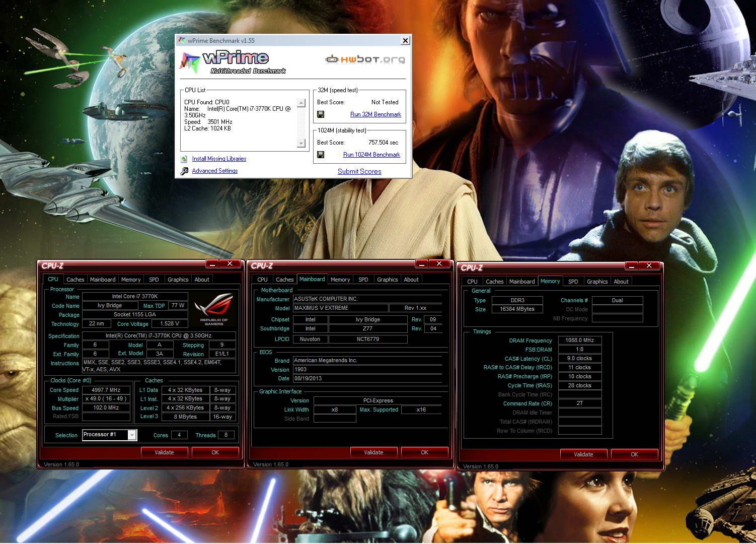The image size is (756, 544).
Task: Click the Core Voltage 1.528 V field
Action: click(x=170, y=324)
